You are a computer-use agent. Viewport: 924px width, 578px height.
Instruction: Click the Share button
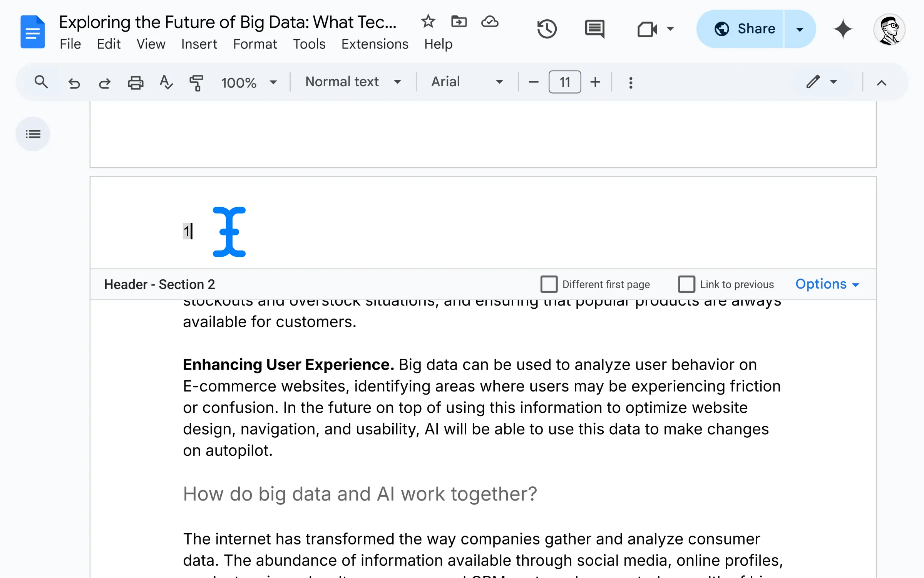(x=740, y=29)
